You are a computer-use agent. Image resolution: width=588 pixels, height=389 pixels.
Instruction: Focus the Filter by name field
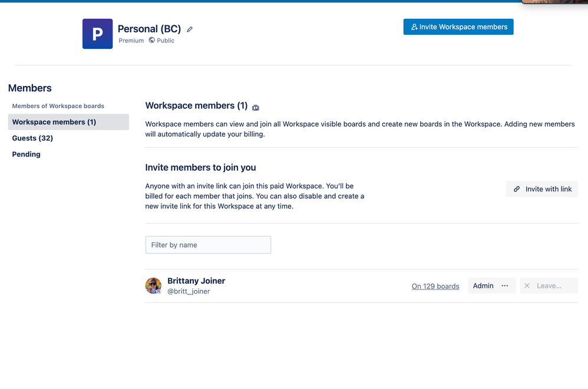208,245
